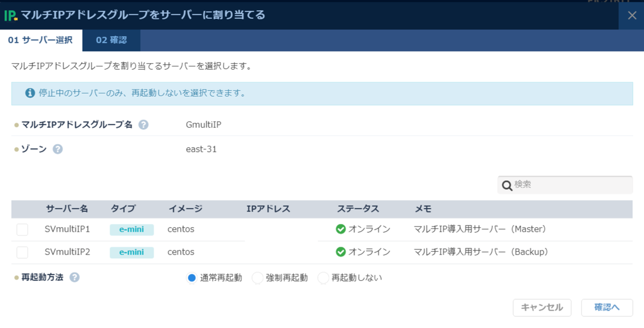644x328 pixels.
Task: Select the 強制再起動 radio option
Action: [x=258, y=278]
